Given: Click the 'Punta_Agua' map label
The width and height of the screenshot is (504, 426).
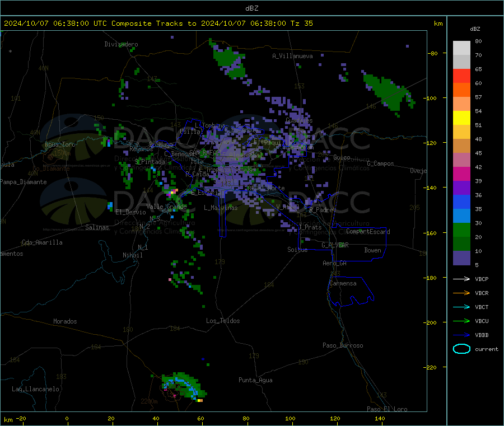Looking at the screenshot, I should click(255, 380).
